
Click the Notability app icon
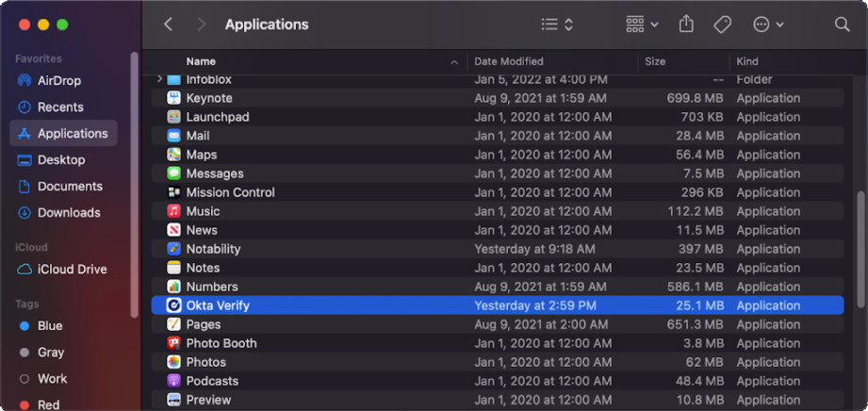point(174,249)
